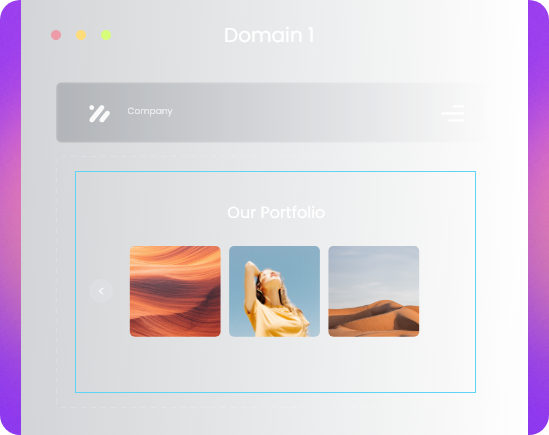
Task: Click the purple background left of window
Action: pos(11,217)
